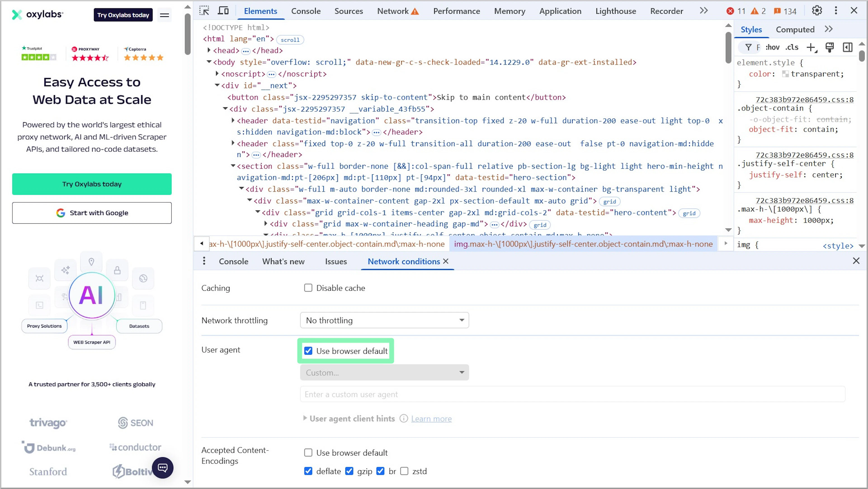The width and height of the screenshot is (868, 489).
Task: Toggle the gzip encoding checkbox
Action: pos(349,471)
